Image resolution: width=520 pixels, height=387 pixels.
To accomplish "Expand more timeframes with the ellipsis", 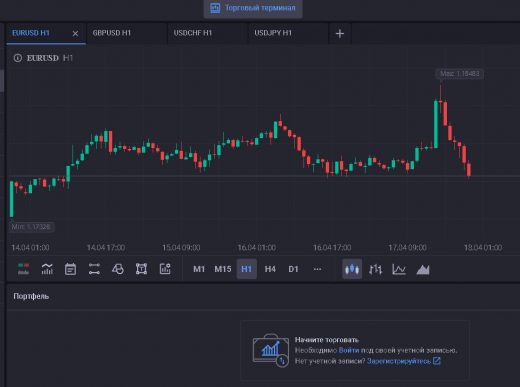I will (317, 269).
